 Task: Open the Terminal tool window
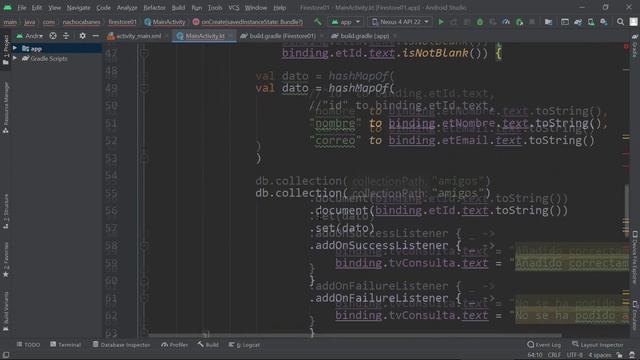click(65, 345)
